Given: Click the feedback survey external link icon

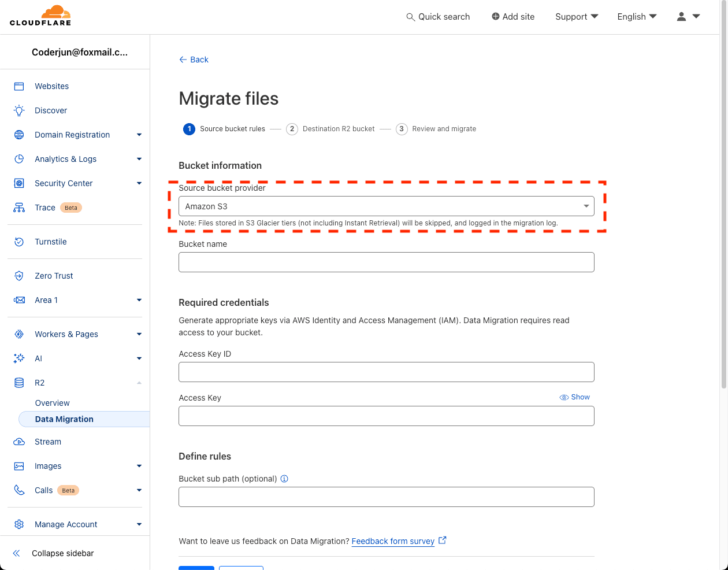Looking at the screenshot, I should point(443,541).
